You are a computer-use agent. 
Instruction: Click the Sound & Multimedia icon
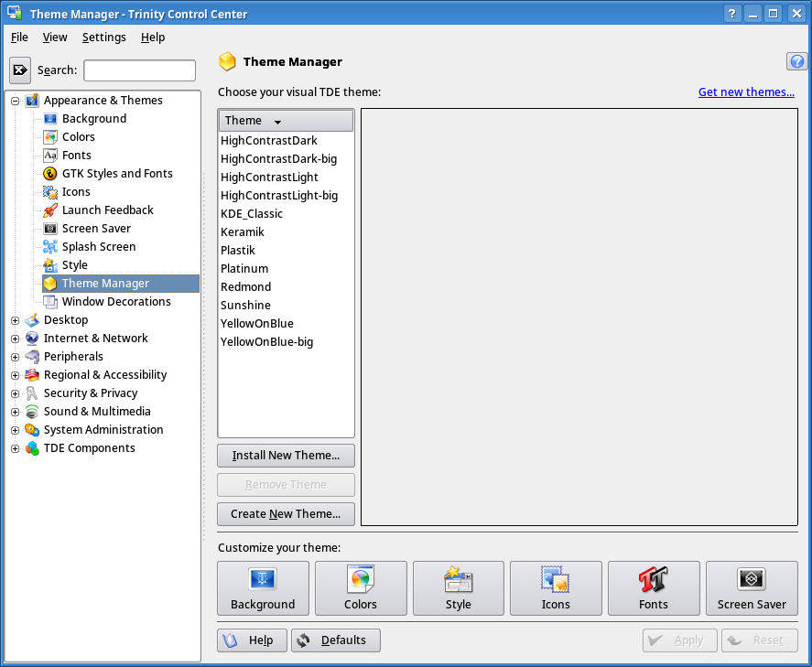[x=32, y=412]
